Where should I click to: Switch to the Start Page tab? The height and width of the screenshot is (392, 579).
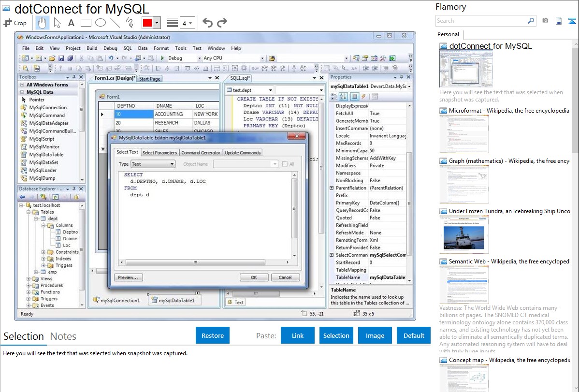coord(149,79)
